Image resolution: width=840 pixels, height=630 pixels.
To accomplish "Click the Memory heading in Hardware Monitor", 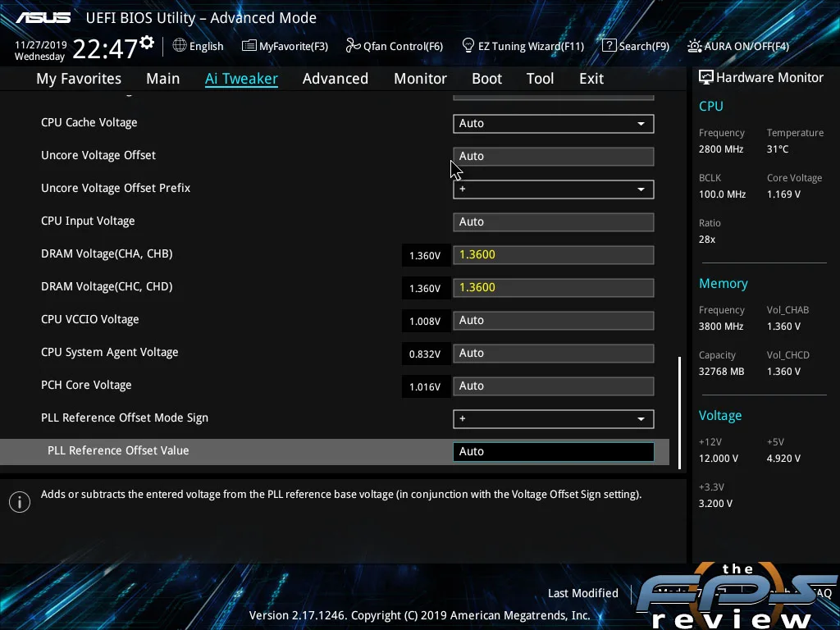I will point(724,283).
